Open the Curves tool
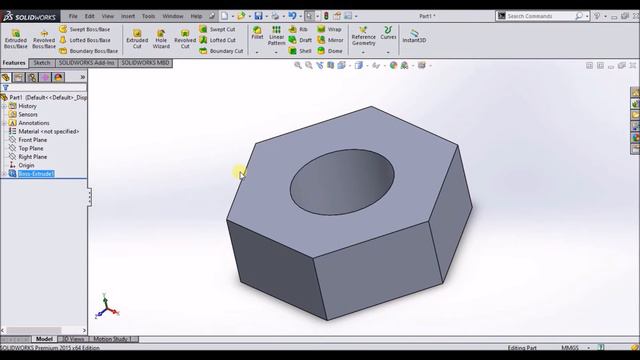Screen dimensions: 640x360 [x=388, y=33]
